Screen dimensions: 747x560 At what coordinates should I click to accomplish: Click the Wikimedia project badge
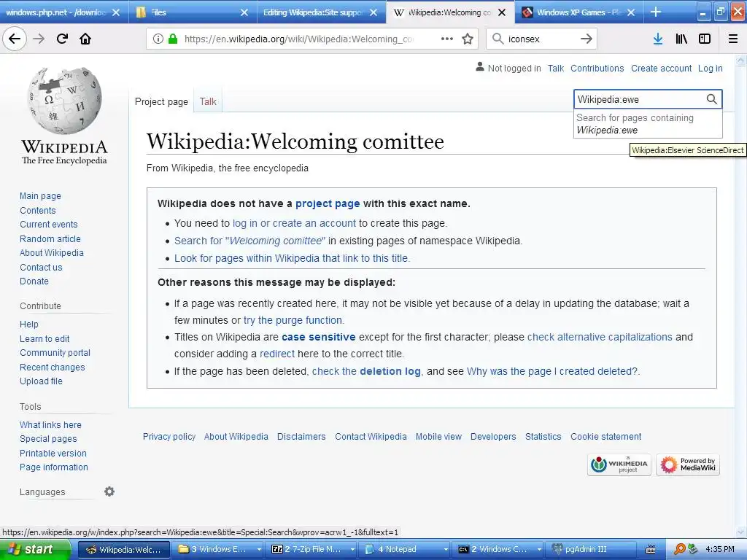[x=619, y=464]
